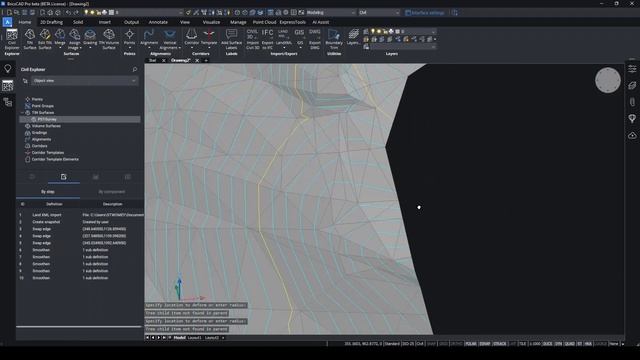Click the Interface settings button

424,13
